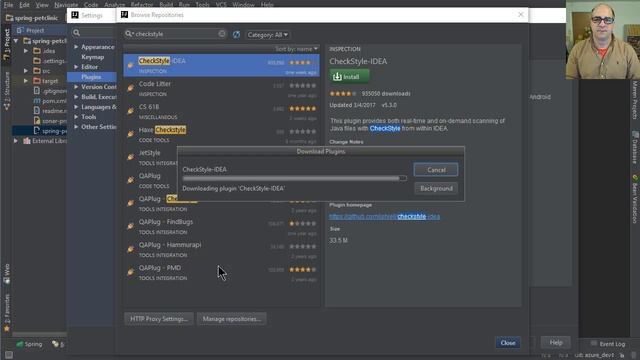Reload the plugin list with refresh icon

[x=236, y=34]
